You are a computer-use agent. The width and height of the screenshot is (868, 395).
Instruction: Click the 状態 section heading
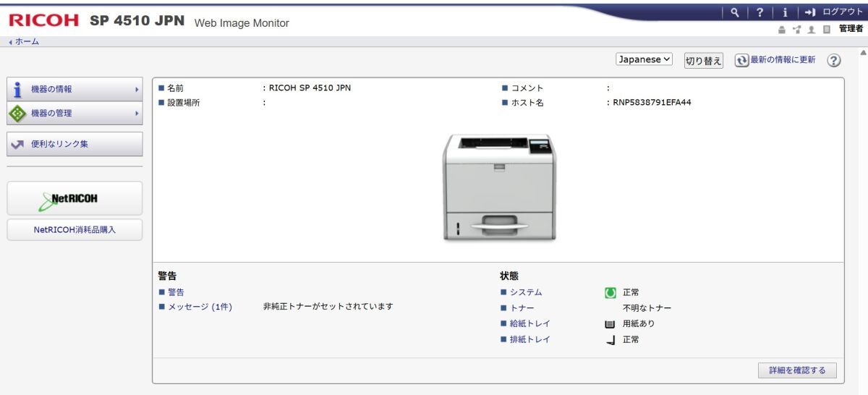point(509,276)
